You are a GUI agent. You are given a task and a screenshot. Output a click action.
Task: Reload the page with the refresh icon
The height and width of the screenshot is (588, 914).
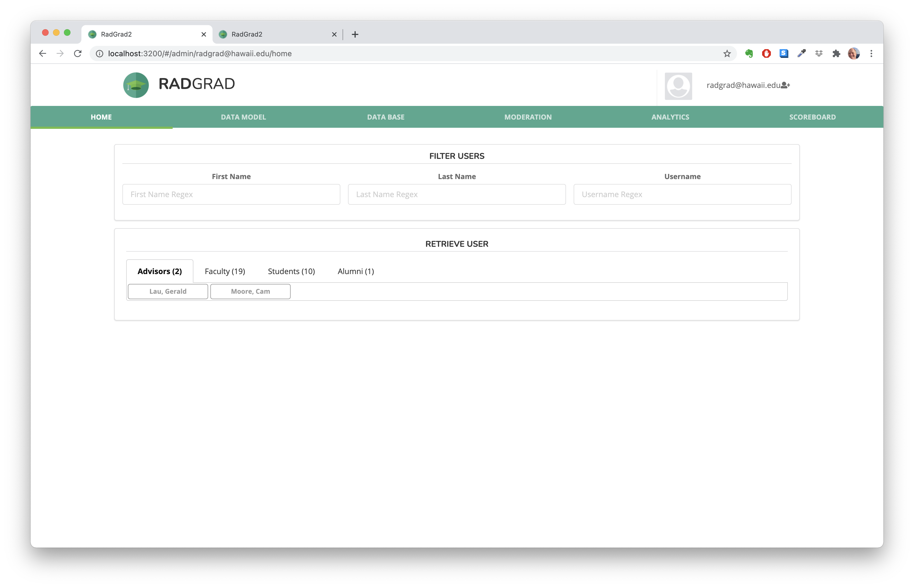click(x=78, y=54)
